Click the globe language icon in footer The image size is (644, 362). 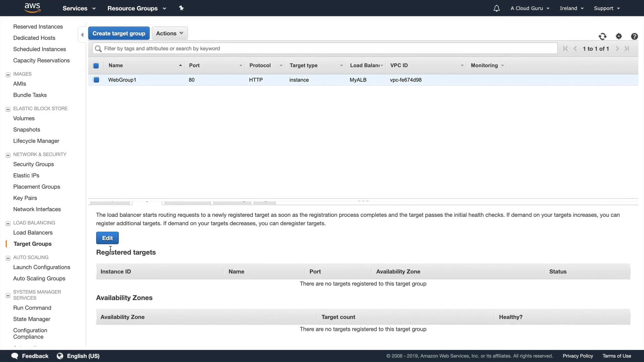point(60,356)
